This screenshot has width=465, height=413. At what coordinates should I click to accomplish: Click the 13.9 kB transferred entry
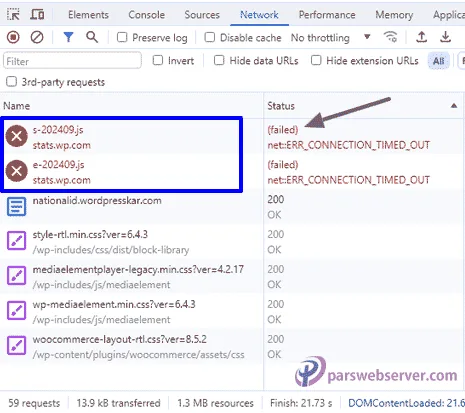point(118,403)
